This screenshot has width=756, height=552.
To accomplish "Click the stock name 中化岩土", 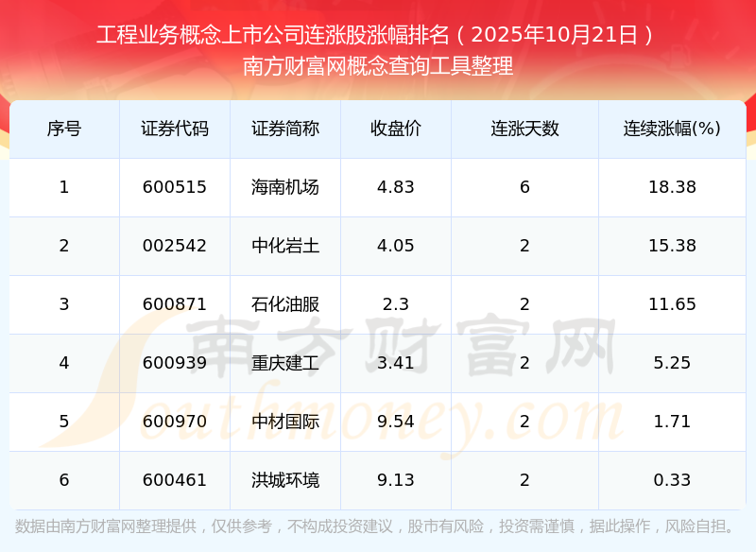I will tap(285, 246).
